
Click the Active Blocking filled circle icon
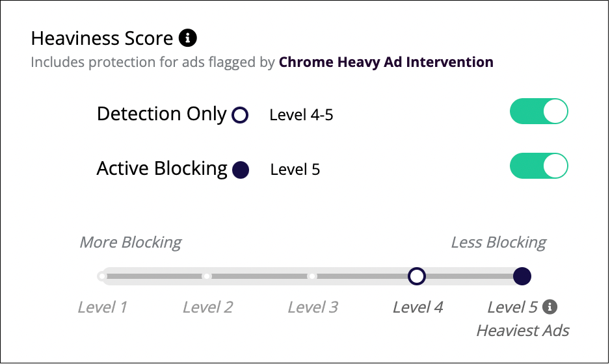pos(241,170)
